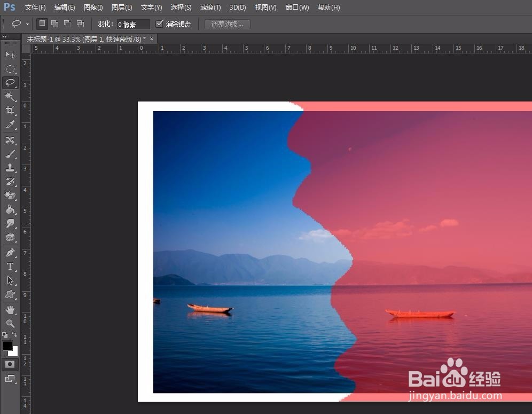Choose Add to Selection mode

(x=54, y=24)
